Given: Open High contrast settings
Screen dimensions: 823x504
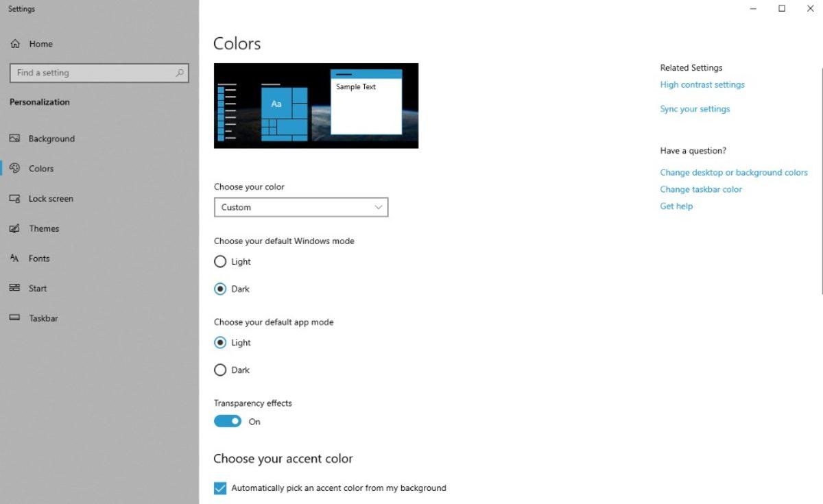Looking at the screenshot, I should tap(702, 84).
